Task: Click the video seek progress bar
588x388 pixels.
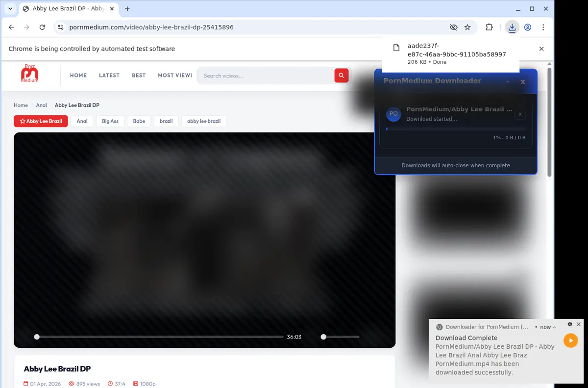Action: [x=159, y=337]
